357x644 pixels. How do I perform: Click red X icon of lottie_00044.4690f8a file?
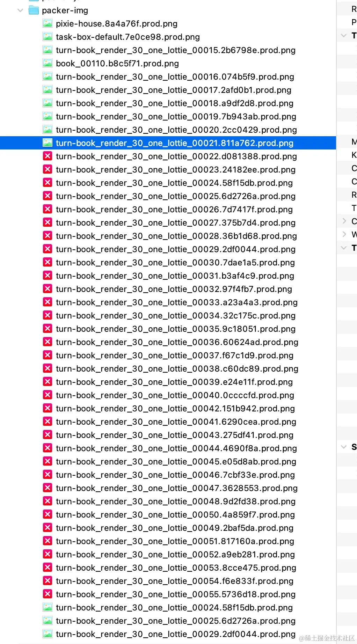(48, 448)
